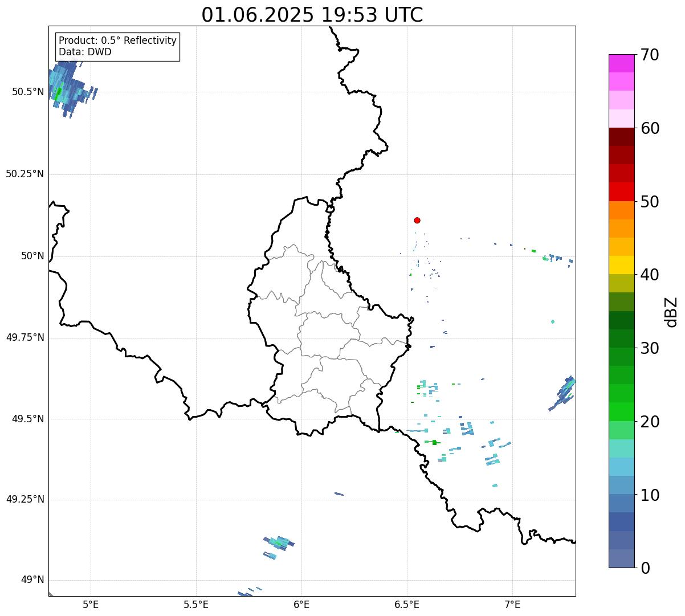685x616 pixels.
Task: Click the 49°N latitude label
Action: click(32, 580)
